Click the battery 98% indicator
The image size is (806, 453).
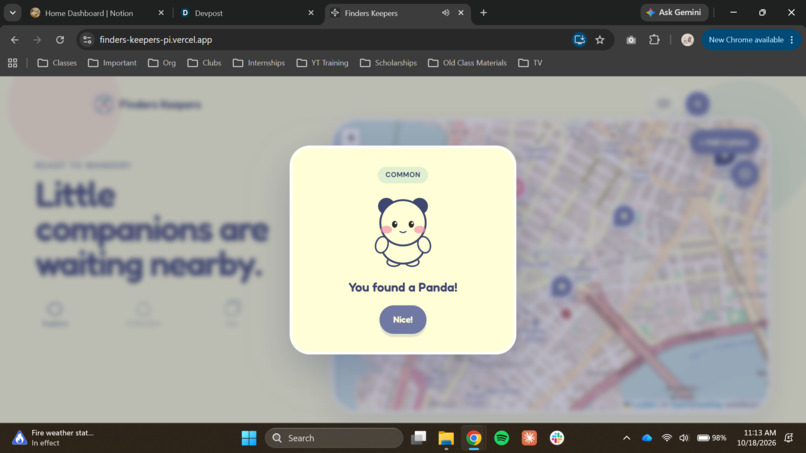711,438
